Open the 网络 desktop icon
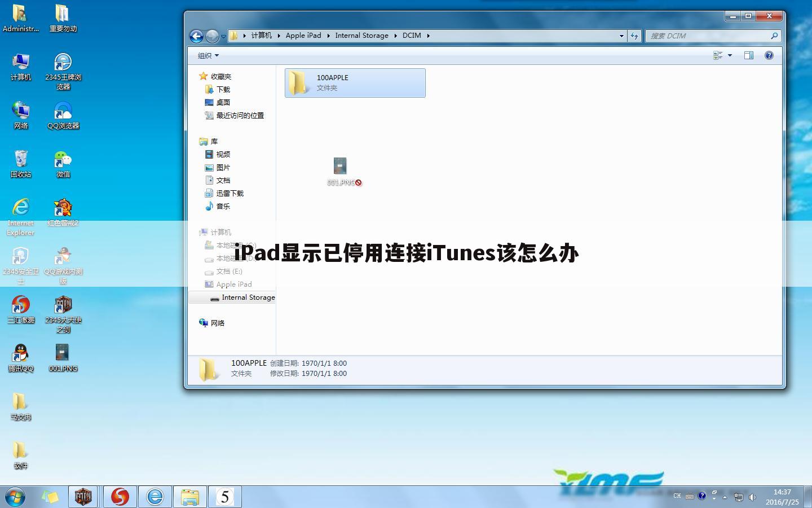The height and width of the screenshot is (508, 812). [20, 116]
